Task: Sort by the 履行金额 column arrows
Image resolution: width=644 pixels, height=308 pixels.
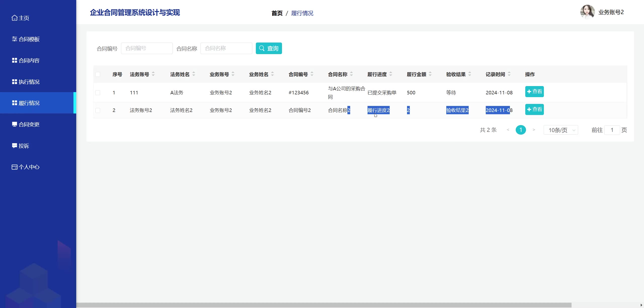Action: coord(430,74)
